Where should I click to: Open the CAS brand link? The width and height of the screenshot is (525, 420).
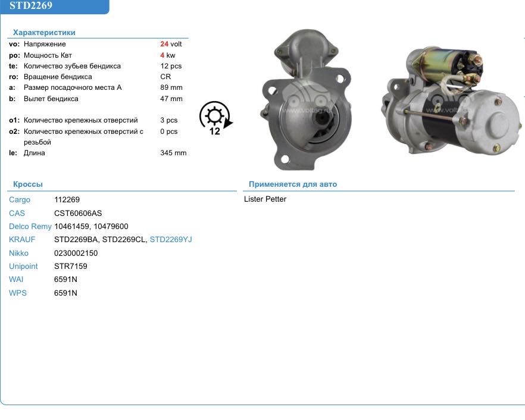click(x=17, y=213)
